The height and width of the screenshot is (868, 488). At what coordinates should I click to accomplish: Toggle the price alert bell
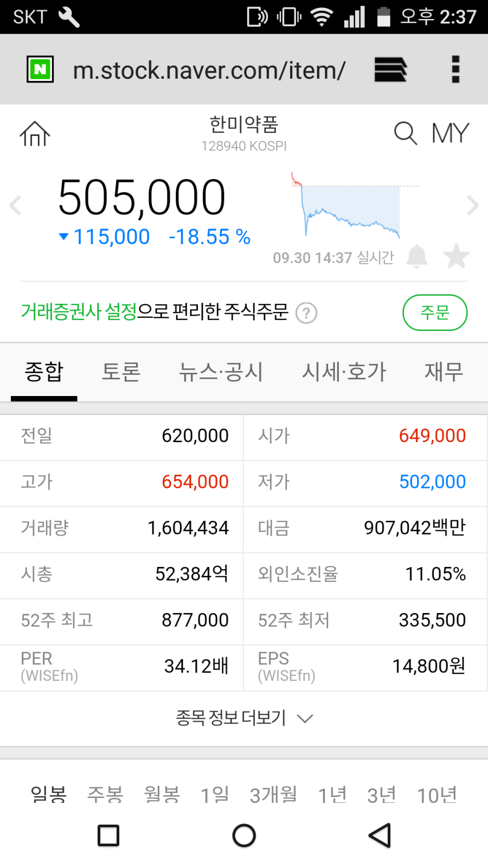click(416, 256)
